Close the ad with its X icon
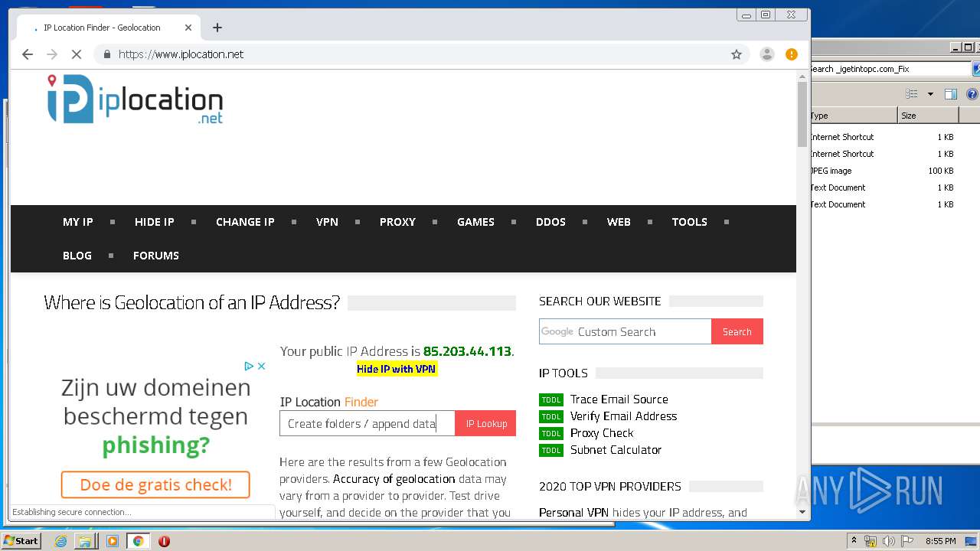The image size is (980, 551). pyautogui.click(x=261, y=366)
